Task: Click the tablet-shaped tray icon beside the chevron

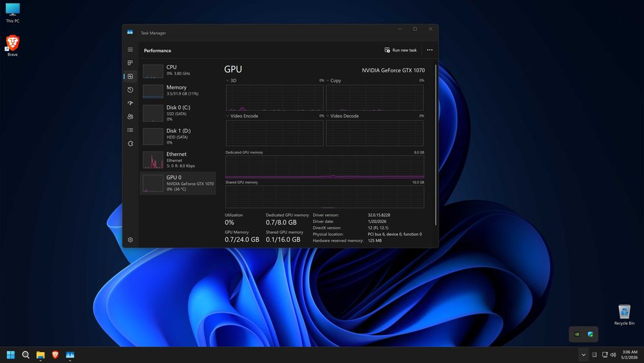Action: point(594,355)
